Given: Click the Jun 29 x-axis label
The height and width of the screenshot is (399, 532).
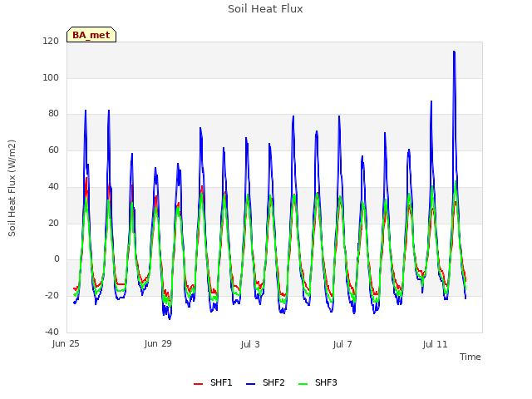Looking at the screenshot, I should click(158, 343).
